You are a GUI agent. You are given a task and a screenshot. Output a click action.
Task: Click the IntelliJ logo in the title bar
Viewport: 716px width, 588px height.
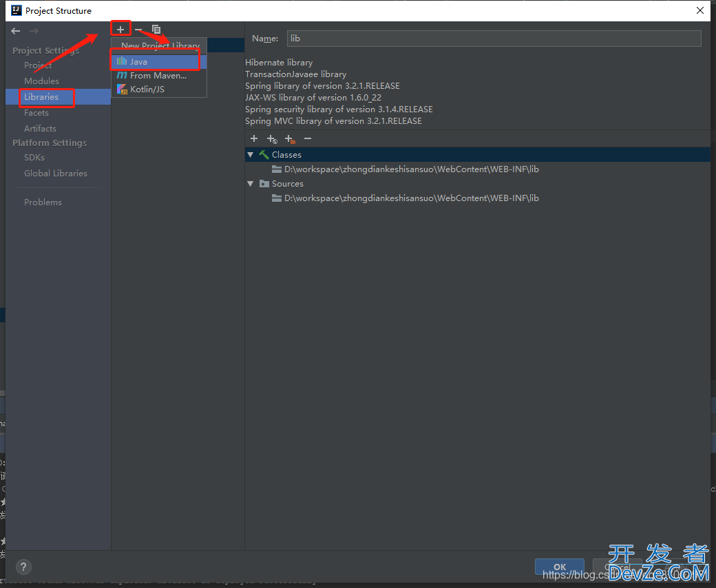(x=17, y=10)
